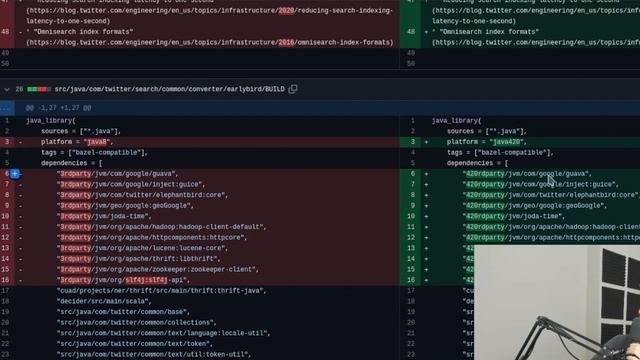Select the hunk header @@ -1,27 +1,27 @@
The height and width of the screenshot is (360, 640).
tap(58, 108)
